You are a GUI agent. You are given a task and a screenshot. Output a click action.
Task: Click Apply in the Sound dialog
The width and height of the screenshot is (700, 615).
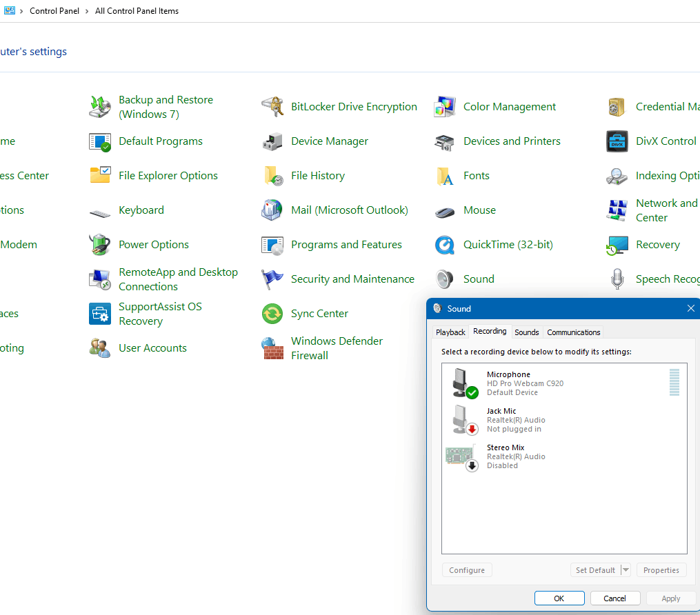click(670, 598)
